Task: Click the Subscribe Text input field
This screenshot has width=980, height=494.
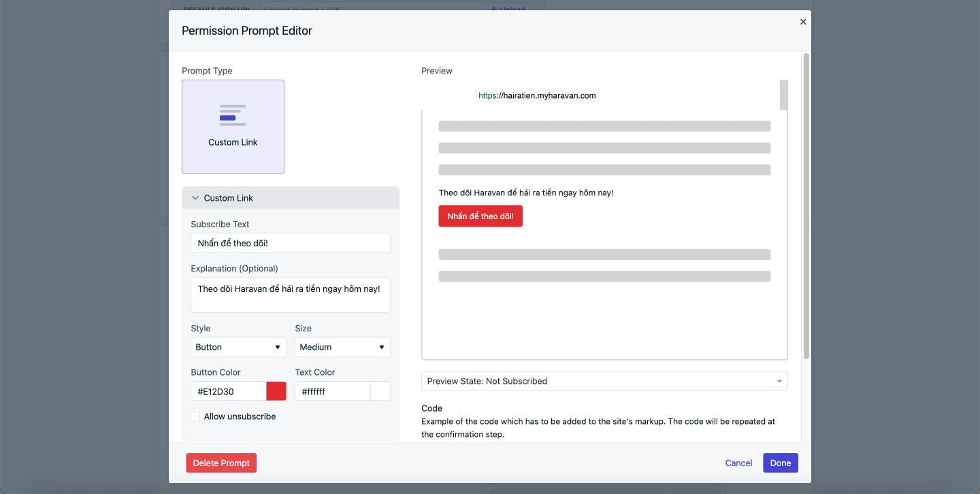Action: [291, 243]
